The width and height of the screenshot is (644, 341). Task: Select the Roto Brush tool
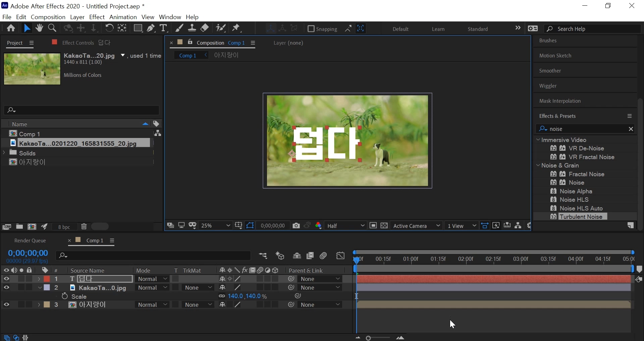pos(220,28)
